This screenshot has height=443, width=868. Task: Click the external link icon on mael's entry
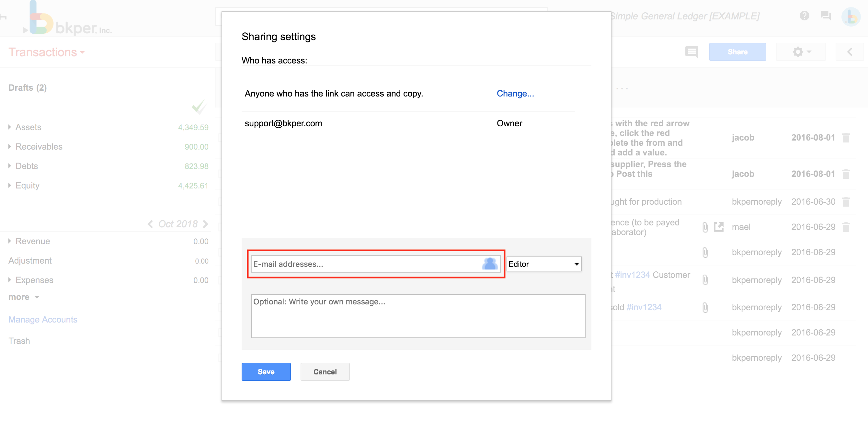click(x=719, y=227)
